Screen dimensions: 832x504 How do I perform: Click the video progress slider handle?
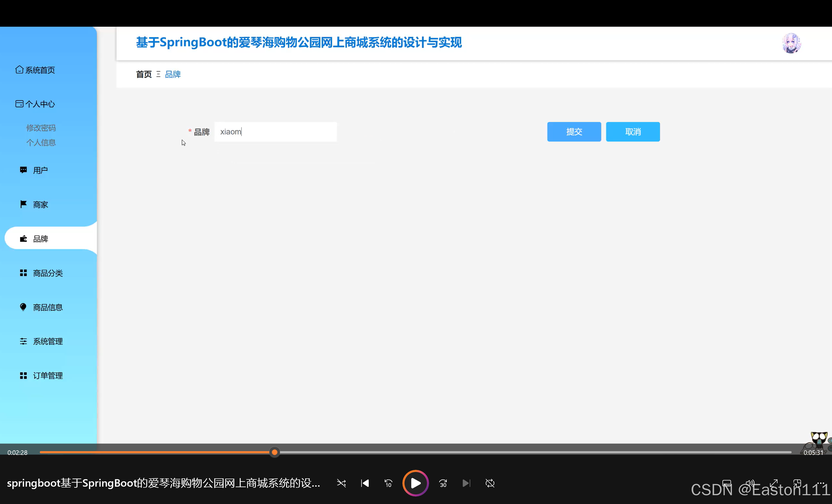point(274,452)
